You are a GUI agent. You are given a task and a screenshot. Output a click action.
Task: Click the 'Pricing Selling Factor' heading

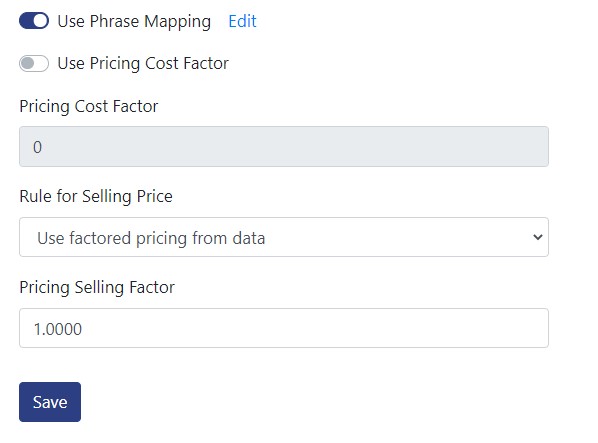pyautogui.click(x=97, y=287)
